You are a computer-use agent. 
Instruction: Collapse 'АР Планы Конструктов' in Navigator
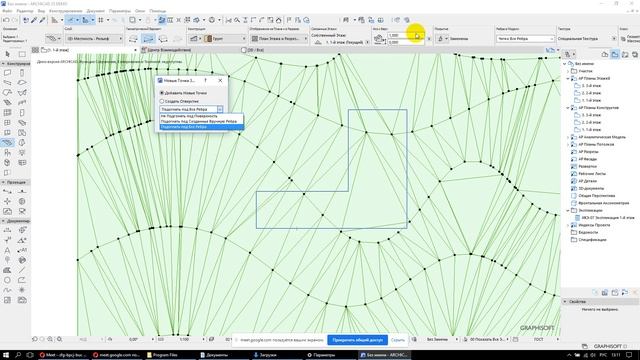(x=568, y=108)
